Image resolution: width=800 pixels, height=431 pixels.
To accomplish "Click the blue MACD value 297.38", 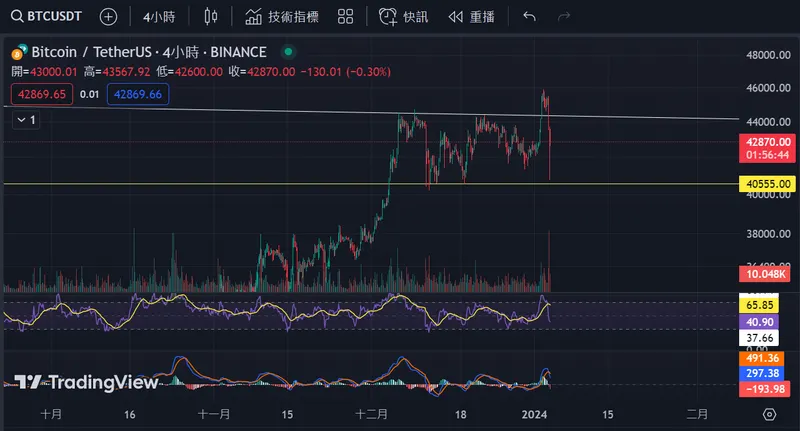I will coord(762,373).
